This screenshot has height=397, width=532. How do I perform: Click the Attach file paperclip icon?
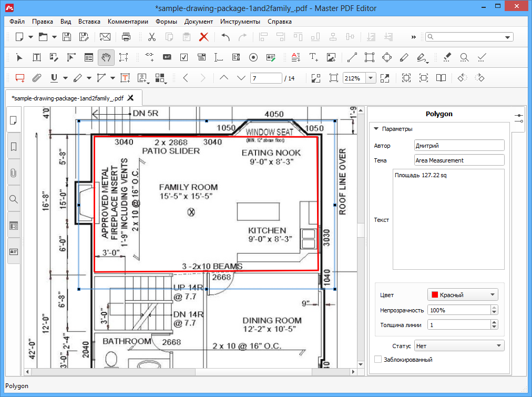(x=36, y=78)
